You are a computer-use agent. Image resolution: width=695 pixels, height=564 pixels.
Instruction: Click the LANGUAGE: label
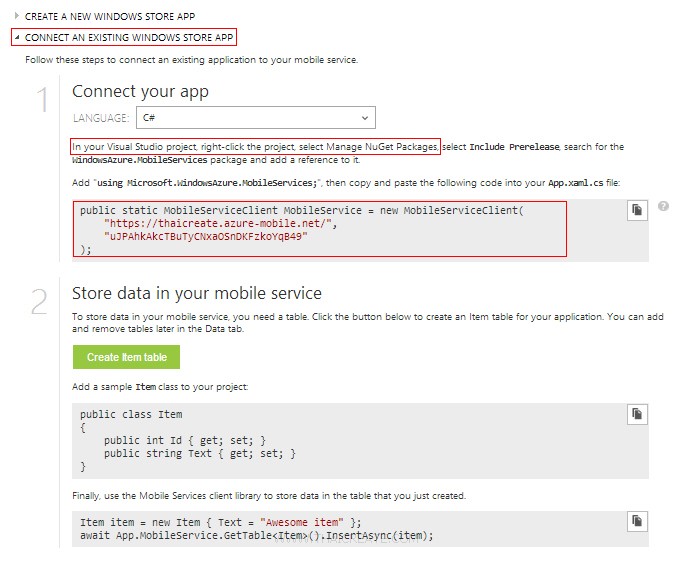click(x=101, y=118)
